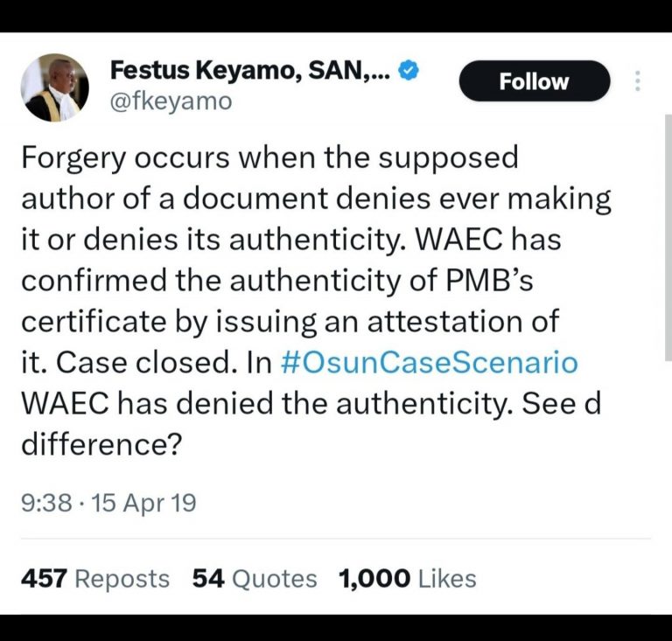Open Festus Keyamo's profile picture
The image size is (672, 641).
pyautogui.click(x=55, y=87)
